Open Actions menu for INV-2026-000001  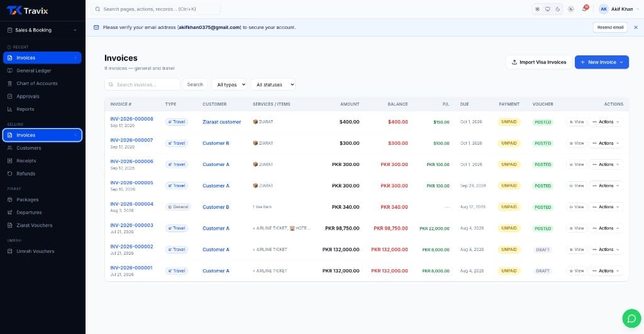point(606,270)
